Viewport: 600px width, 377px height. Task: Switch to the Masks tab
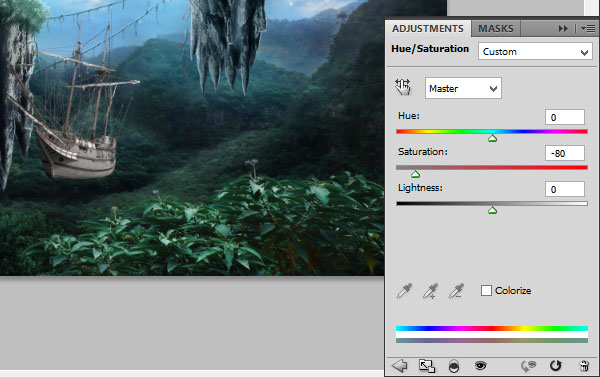tap(496, 29)
